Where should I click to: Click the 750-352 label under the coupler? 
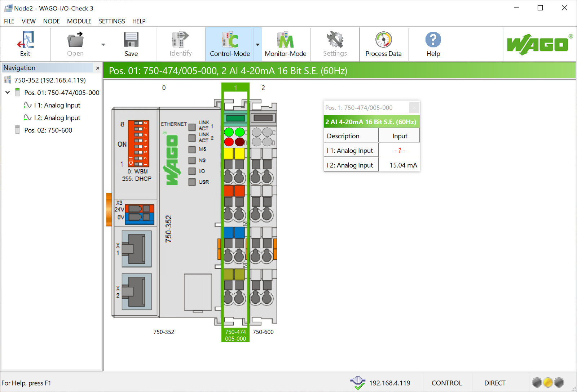point(164,332)
